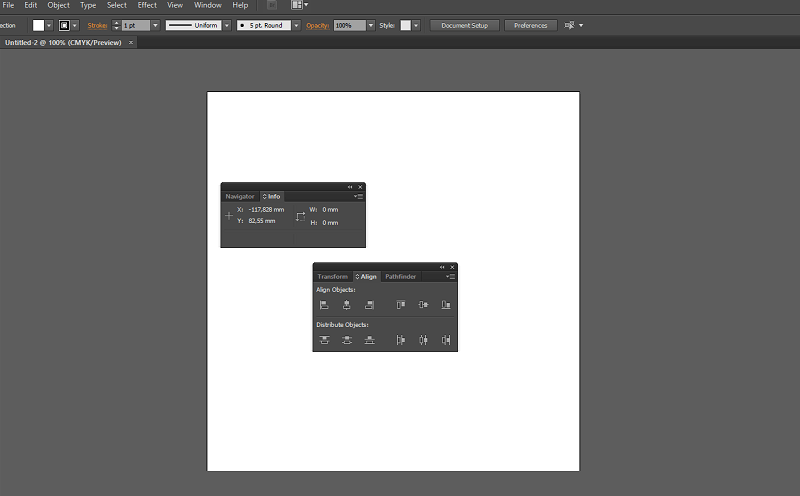Image resolution: width=800 pixels, height=496 pixels.
Task: Open the fill swatch dropdown arrow
Action: point(49,26)
